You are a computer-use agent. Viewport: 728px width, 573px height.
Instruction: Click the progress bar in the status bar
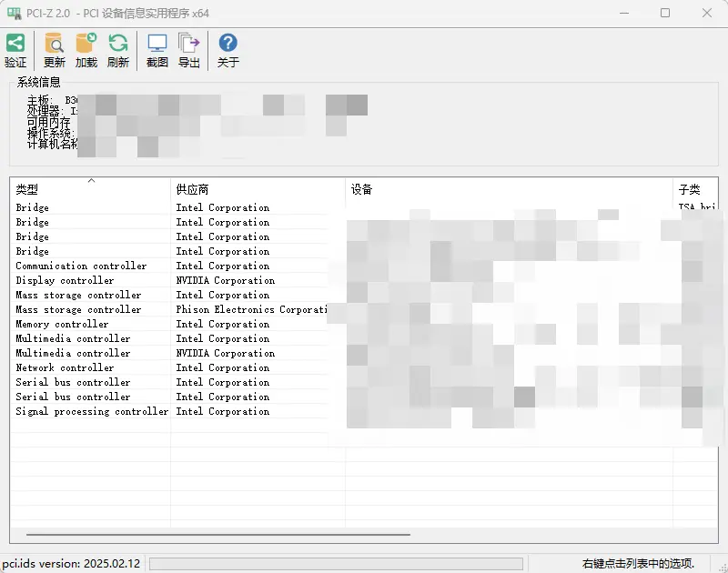click(x=336, y=564)
